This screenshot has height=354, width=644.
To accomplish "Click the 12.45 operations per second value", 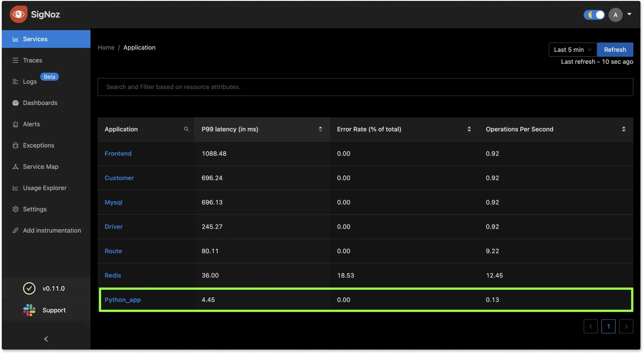I will [x=495, y=276].
